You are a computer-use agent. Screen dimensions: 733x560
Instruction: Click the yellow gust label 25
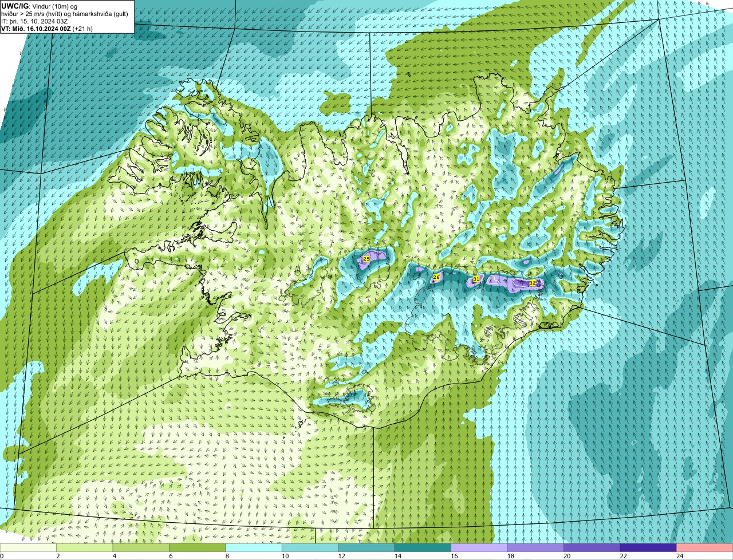click(366, 259)
